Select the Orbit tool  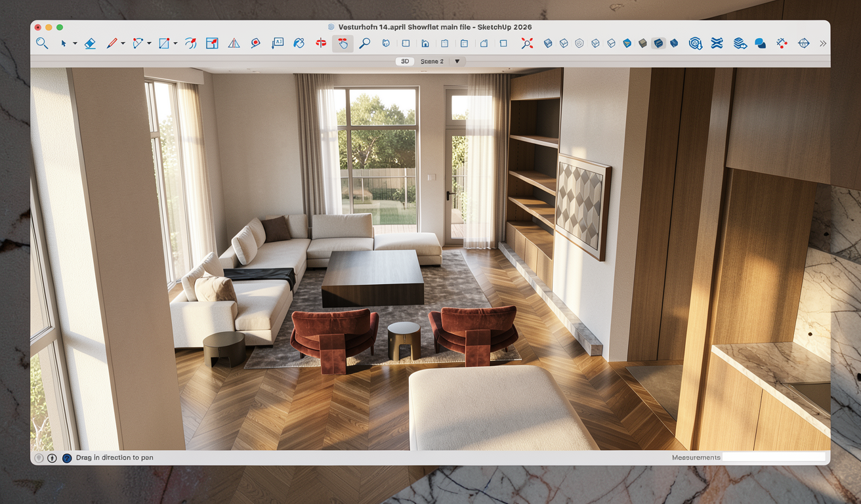(321, 43)
